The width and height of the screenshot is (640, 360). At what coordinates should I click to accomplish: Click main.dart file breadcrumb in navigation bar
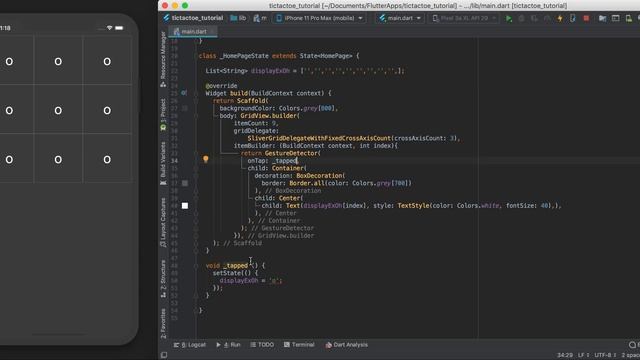coord(260,18)
